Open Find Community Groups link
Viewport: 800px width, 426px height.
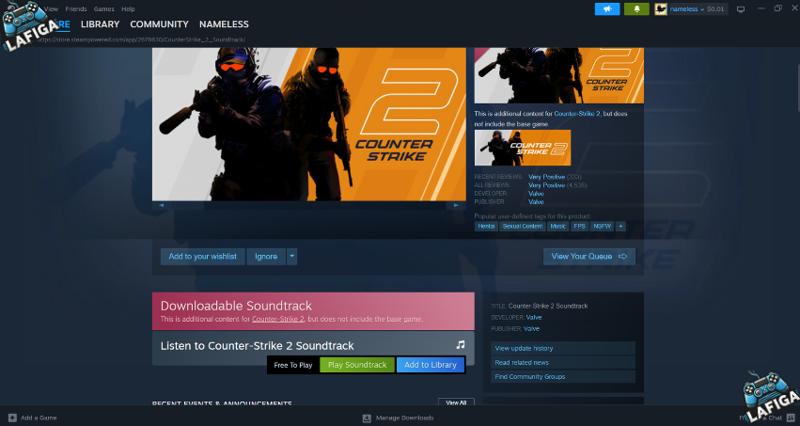pos(563,377)
